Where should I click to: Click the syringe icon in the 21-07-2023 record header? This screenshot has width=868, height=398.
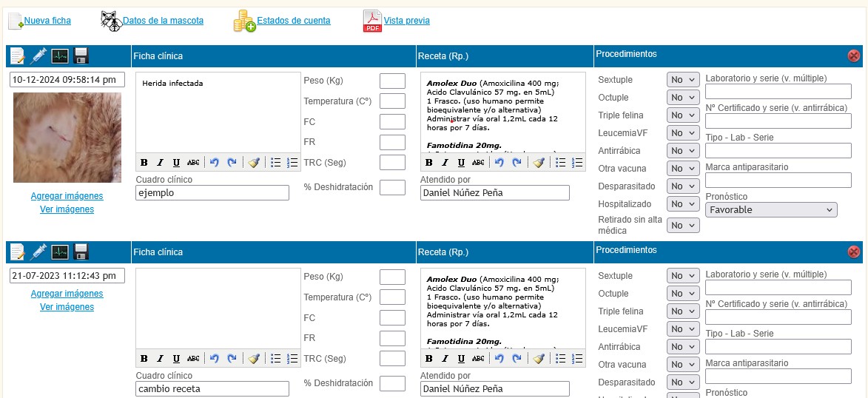click(38, 252)
